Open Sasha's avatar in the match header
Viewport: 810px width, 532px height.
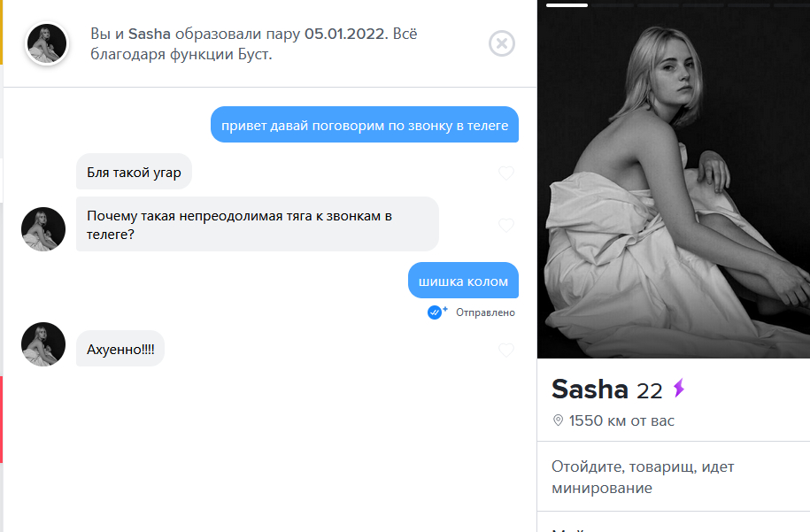(47, 43)
